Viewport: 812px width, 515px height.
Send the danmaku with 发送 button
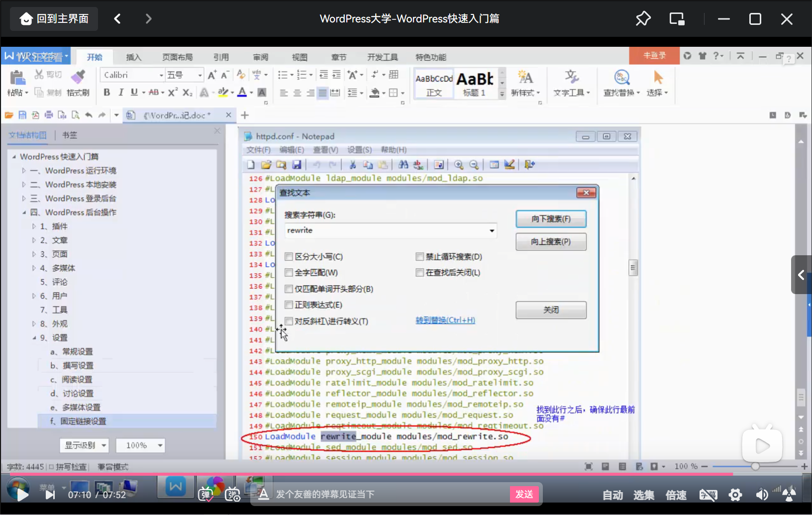pos(524,494)
